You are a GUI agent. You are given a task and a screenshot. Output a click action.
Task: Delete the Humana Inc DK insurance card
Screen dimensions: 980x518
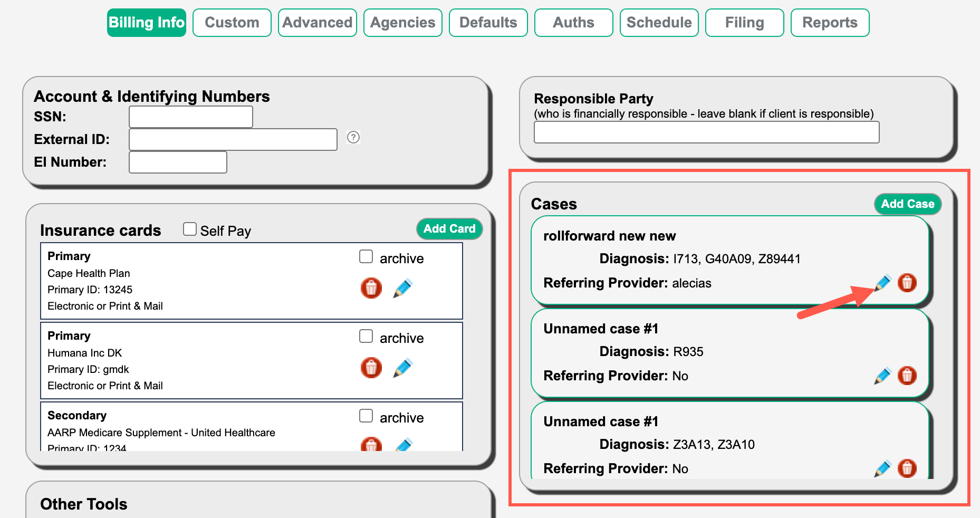pos(371,368)
